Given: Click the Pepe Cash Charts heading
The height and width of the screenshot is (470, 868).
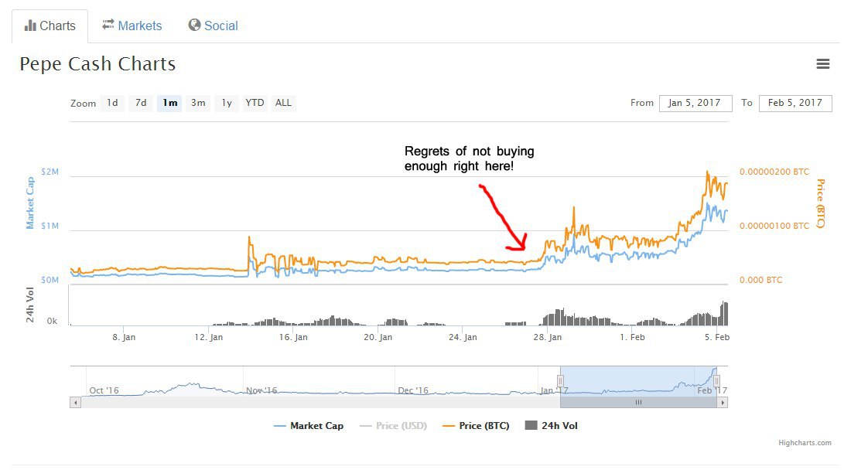Looking at the screenshot, I should pyautogui.click(x=97, y=64).
